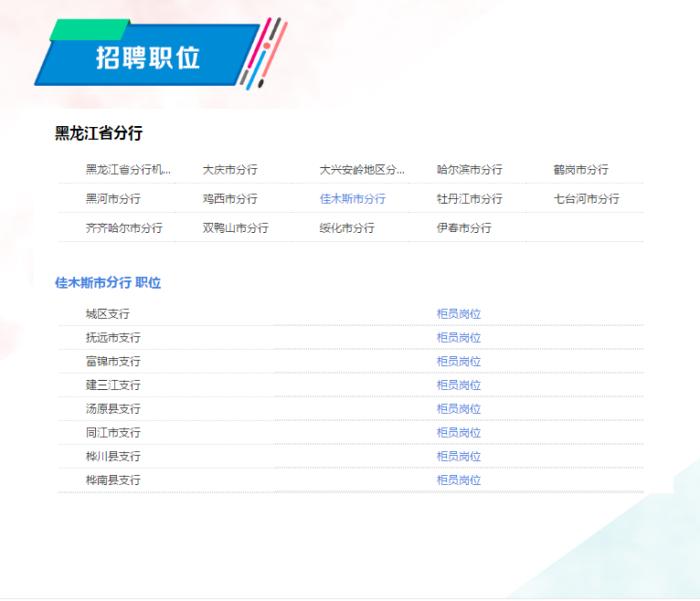
Task: Open 柜员岗位 beside 汤原县支行
Action: coord(459,409)
